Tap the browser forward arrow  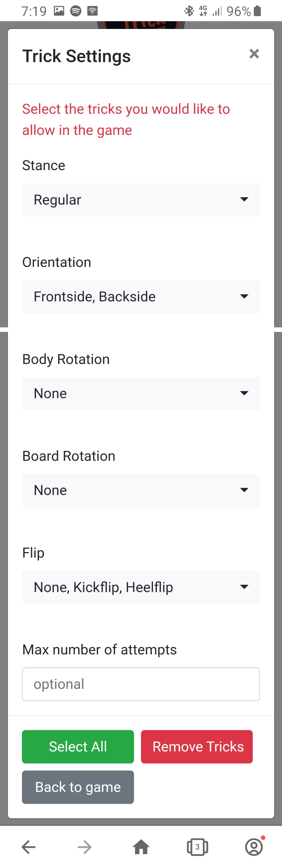coord(85,847)
